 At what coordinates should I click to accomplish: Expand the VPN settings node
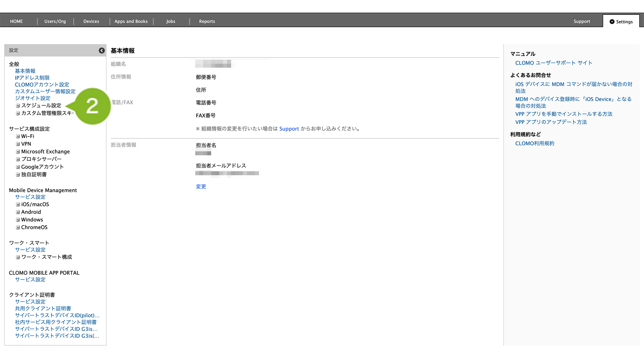pos(18,144)
